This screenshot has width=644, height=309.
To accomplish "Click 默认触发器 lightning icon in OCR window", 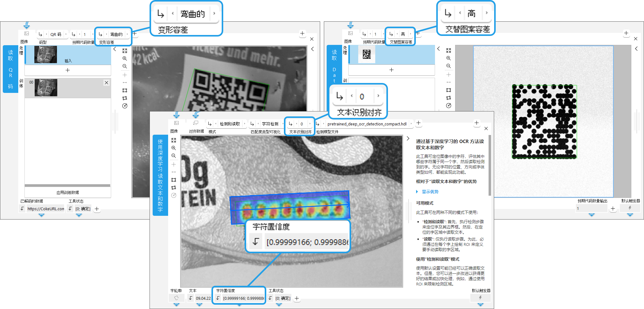I will [480, 298].
